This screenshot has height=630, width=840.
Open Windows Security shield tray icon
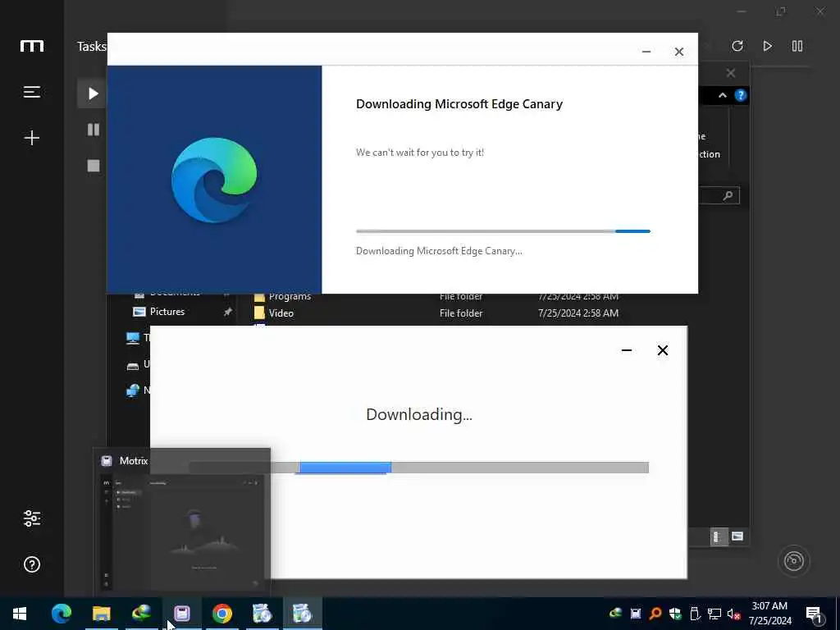675,614
